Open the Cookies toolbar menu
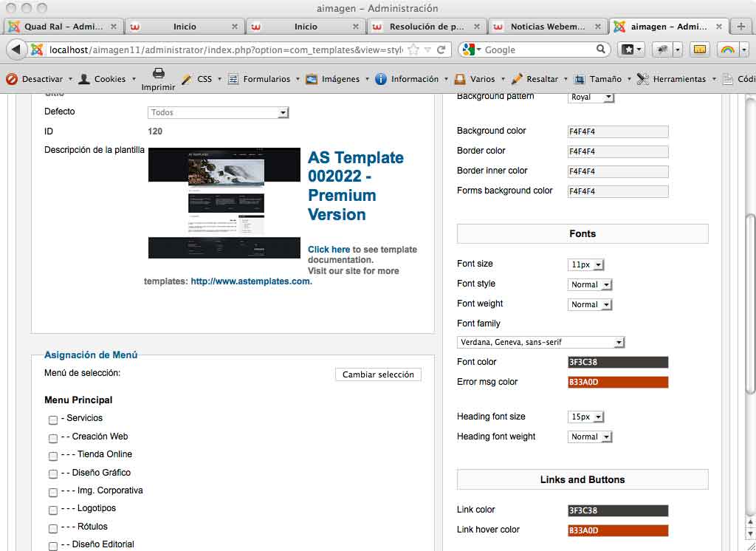The width and height of the screenshot is (756, 551). point(134,79)
